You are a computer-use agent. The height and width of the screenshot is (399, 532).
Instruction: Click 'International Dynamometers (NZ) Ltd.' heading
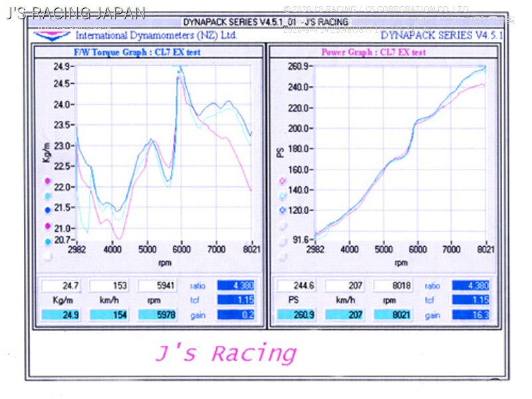click(x=156, y=35)
